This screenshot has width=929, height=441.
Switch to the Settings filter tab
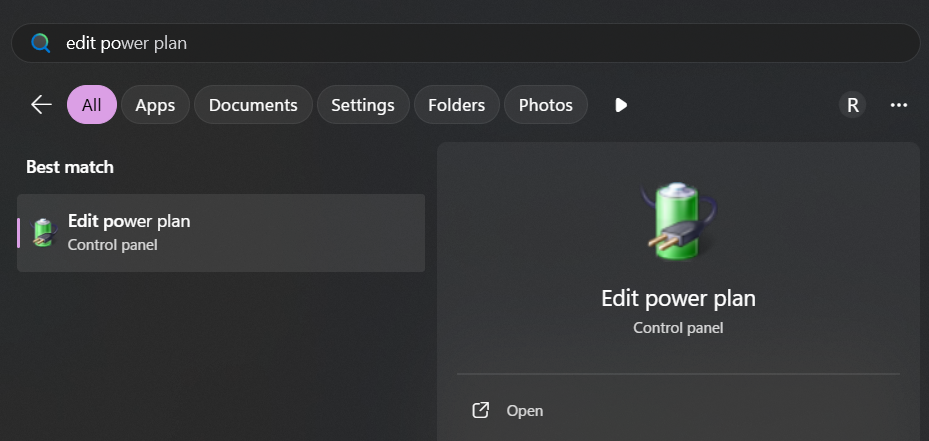click(363, 105)
